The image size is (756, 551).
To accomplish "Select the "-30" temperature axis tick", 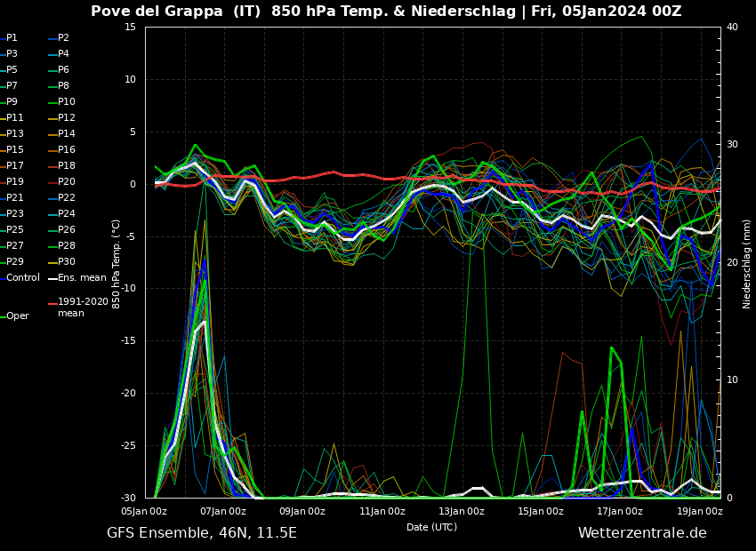I will point(129,498).
